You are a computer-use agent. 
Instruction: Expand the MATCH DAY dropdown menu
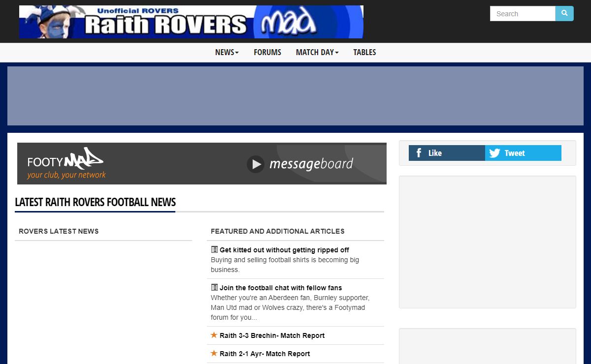[x=317, y=52]
